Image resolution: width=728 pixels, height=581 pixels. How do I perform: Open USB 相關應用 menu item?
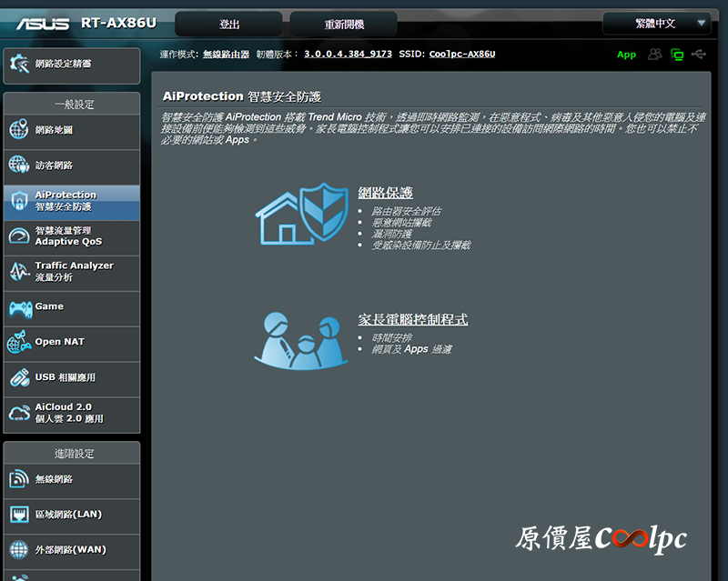click(x=72, y=379)
